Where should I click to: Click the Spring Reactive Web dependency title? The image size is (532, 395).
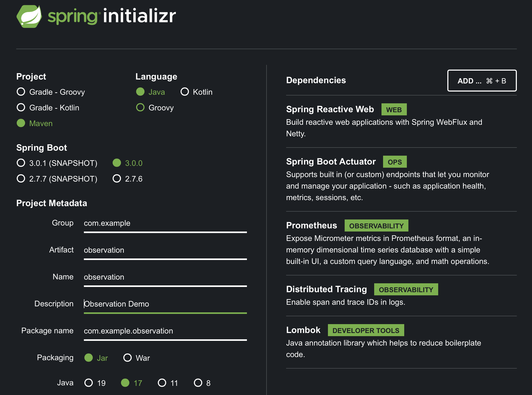coord(330,109)
